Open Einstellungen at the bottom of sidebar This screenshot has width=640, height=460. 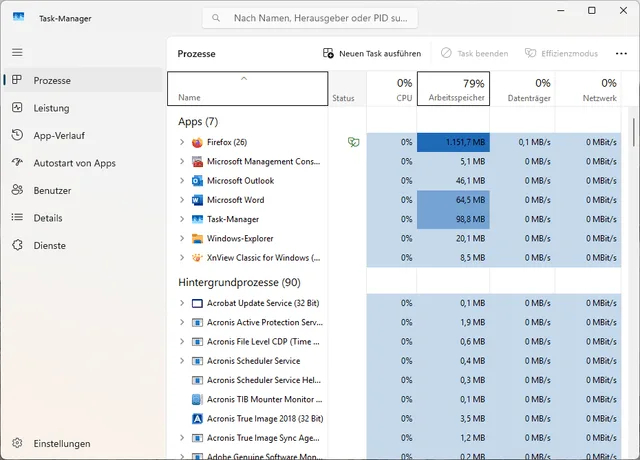[x=61, y=443]
